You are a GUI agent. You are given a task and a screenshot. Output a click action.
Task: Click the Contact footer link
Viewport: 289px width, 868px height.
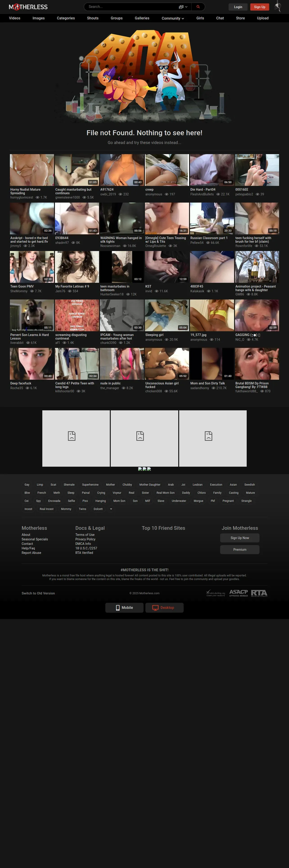(27, 544)
